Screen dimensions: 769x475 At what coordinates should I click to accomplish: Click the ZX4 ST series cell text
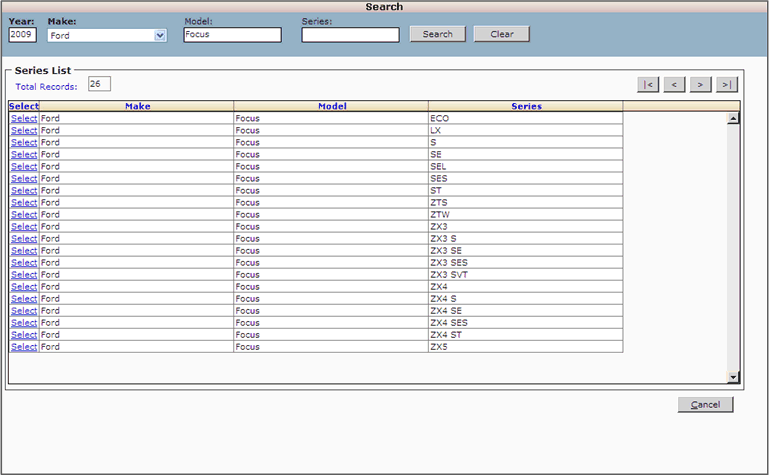[x=446, y=334]
